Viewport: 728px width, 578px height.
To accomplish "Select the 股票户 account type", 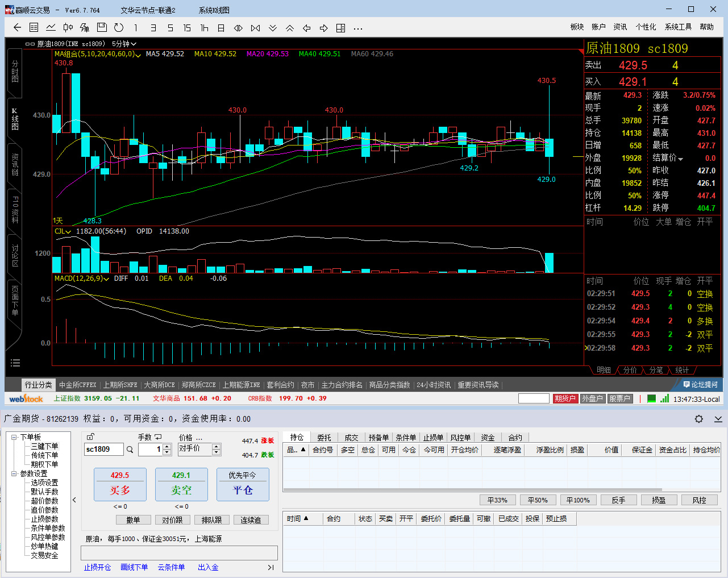I will coord(619,398).
